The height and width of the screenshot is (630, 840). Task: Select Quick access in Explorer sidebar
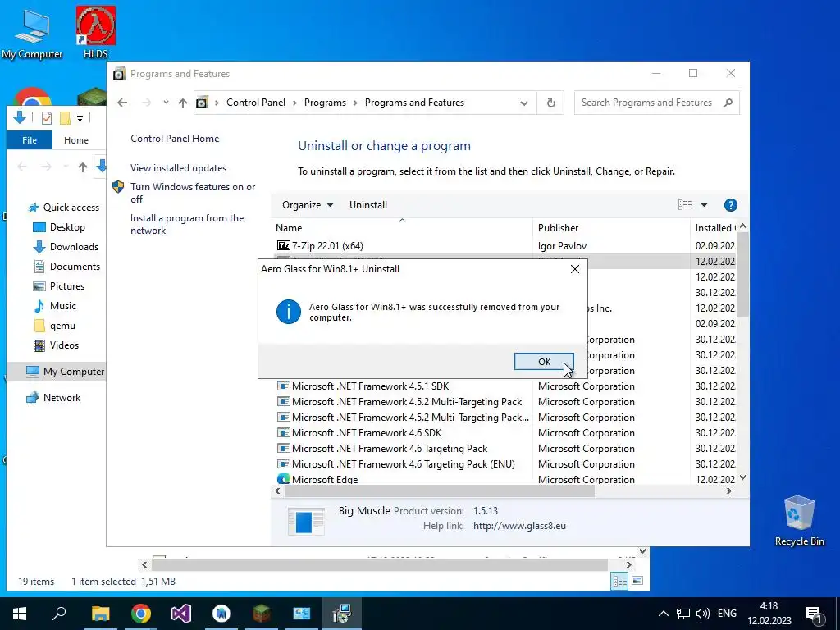[64, 208]
